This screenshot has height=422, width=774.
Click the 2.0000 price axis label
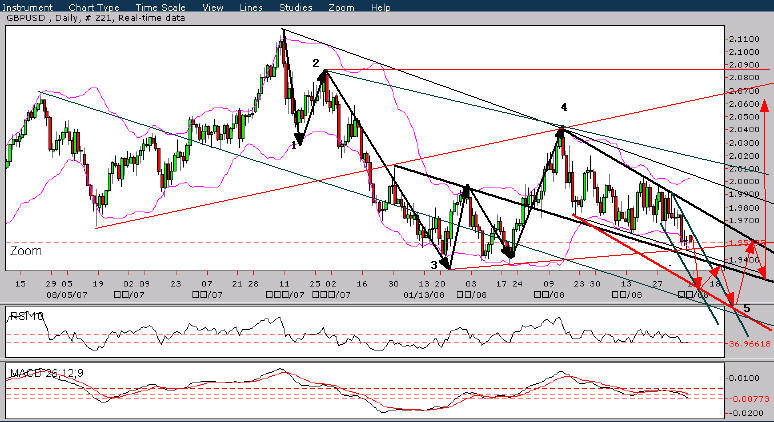pyautogui.click(x=742, y=181)
